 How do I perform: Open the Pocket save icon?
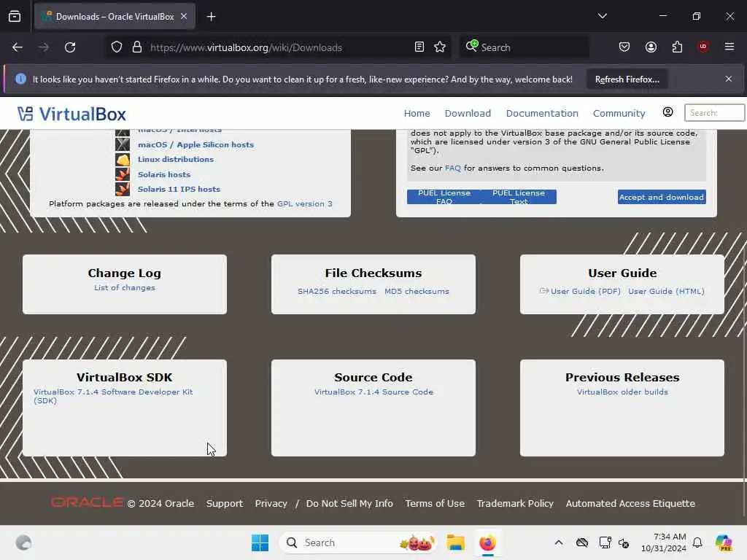624,47
